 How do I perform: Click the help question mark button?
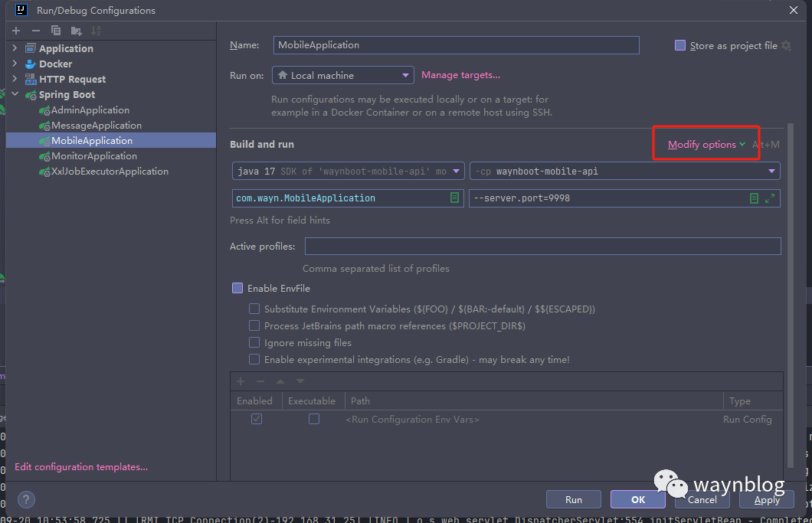click(26, 500)
